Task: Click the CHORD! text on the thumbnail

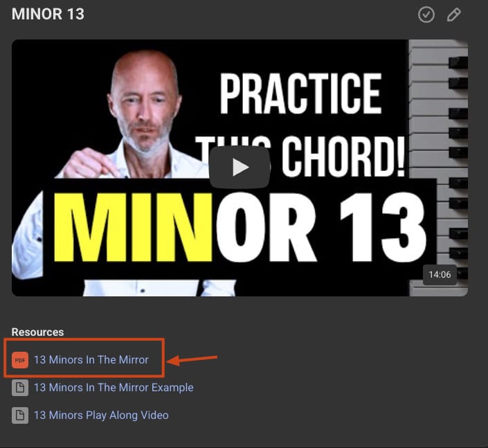Action: (343, 156)
